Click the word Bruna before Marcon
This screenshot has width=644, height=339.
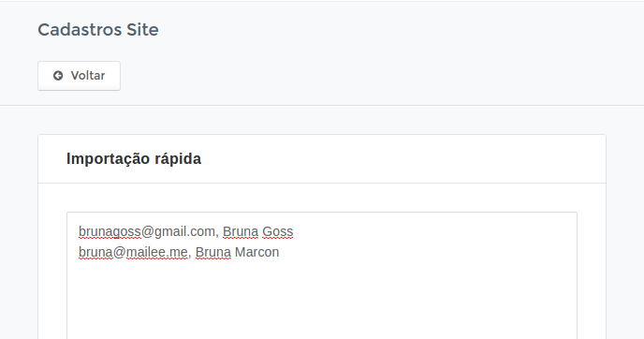[213, 252]
